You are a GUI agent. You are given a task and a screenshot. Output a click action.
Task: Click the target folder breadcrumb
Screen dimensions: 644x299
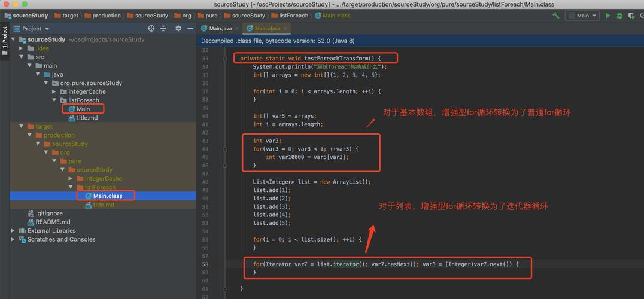(66, 16)
